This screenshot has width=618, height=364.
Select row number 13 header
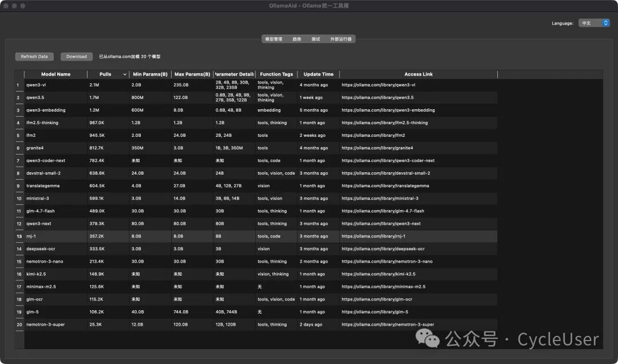tap(19, 236)
